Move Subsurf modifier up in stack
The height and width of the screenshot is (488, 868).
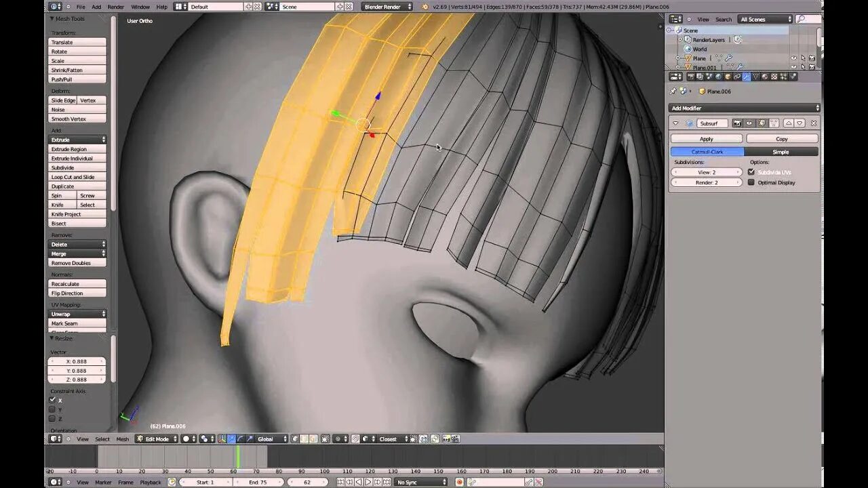point(789,123)
